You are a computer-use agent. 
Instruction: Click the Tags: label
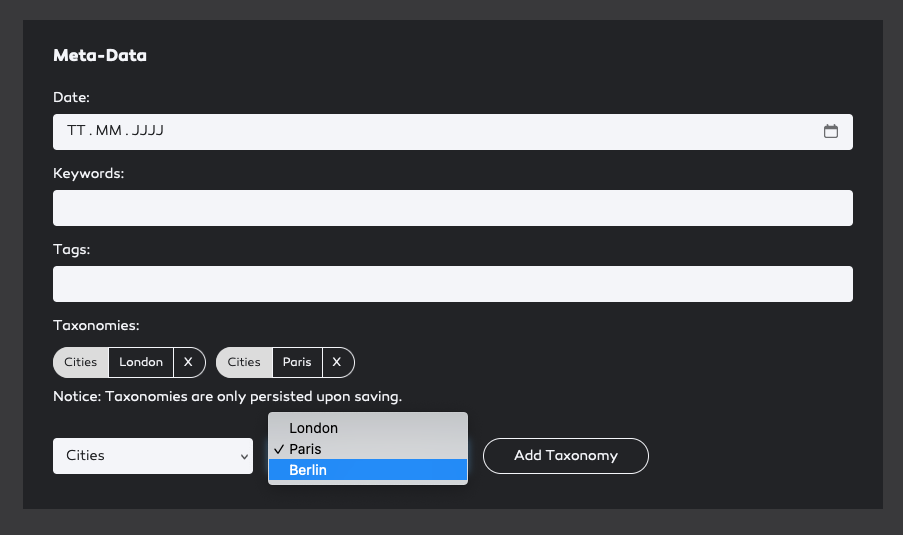click(71, 249)
